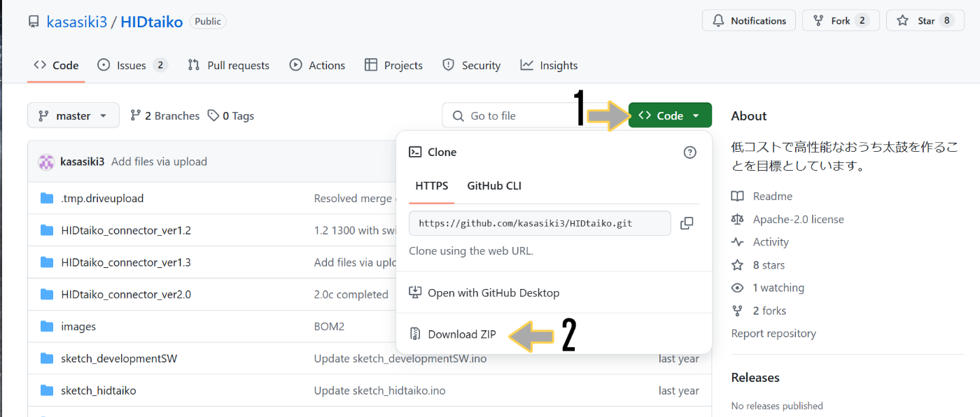Click the clone URL text field

click(x=540, y=223)
